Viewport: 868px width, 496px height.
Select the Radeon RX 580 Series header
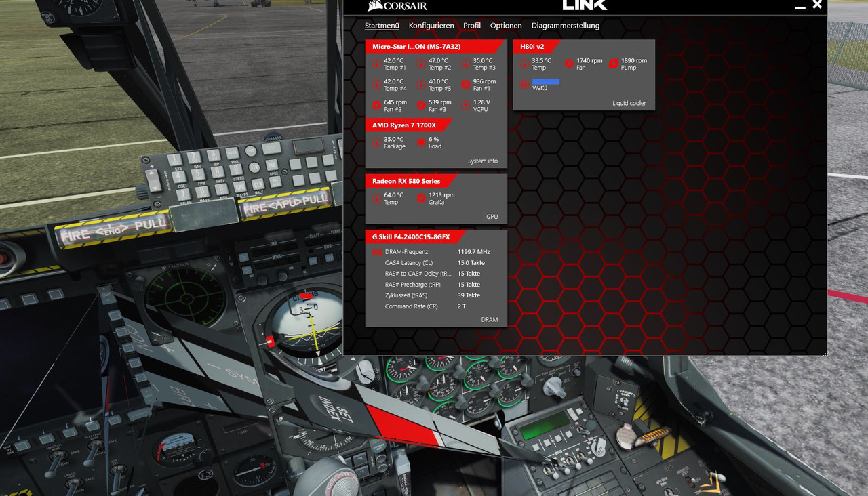pyautogui.click(x=411, y=181)
